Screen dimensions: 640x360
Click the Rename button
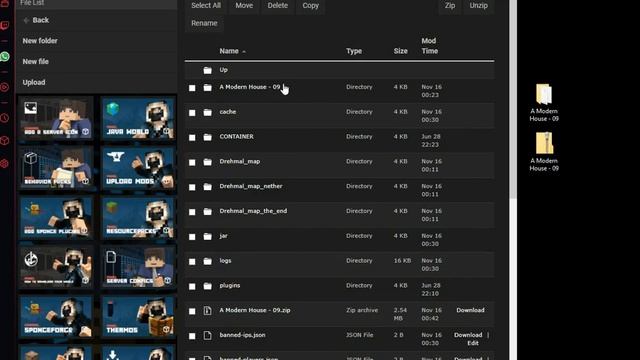point(204,23)
